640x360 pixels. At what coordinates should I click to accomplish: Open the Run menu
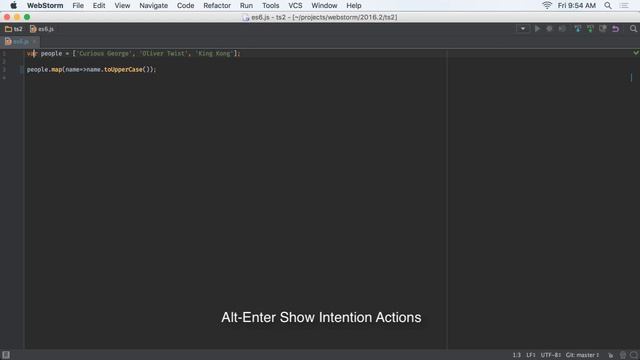point(246,5)
